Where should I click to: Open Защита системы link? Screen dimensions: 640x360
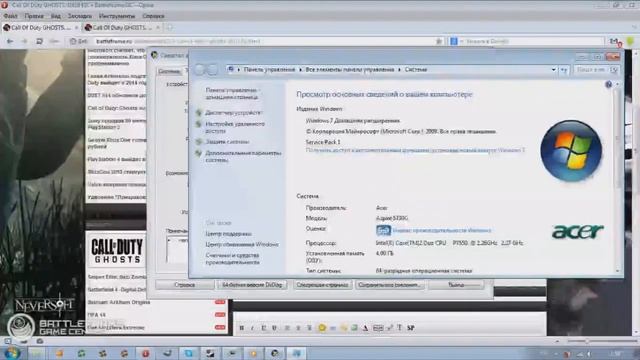[227, 142]
